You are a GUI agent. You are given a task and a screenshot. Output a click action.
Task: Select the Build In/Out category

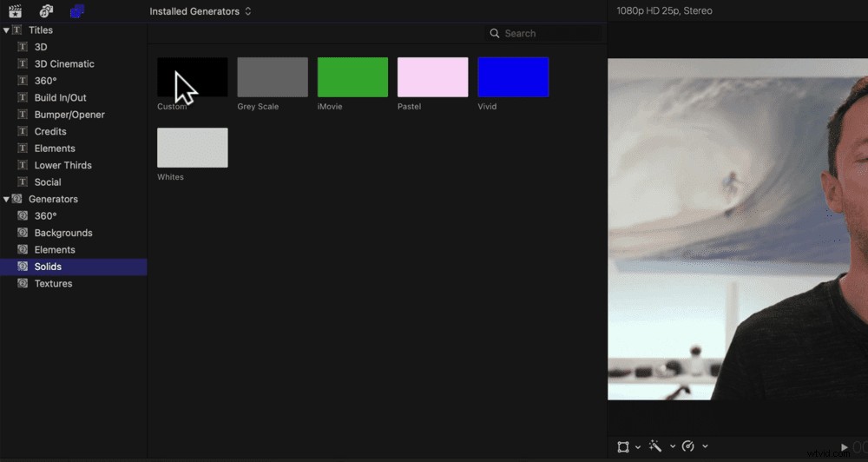[61, 97]
